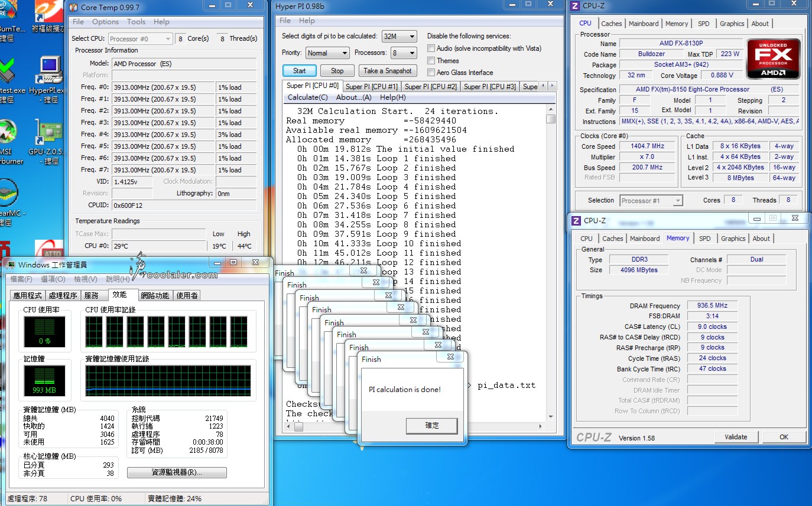Open the Core Temp Tools menu

(x=136, y=22)
